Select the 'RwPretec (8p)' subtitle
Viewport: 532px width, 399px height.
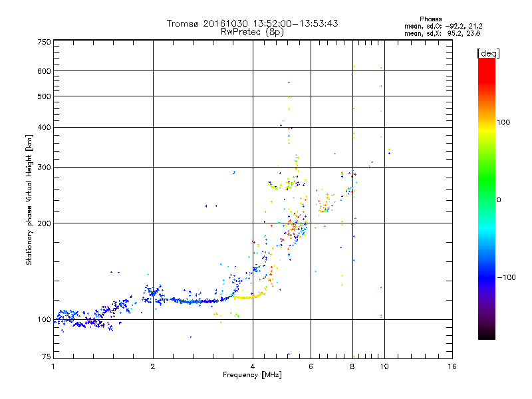pyautogui.click(x=252, y=32)
